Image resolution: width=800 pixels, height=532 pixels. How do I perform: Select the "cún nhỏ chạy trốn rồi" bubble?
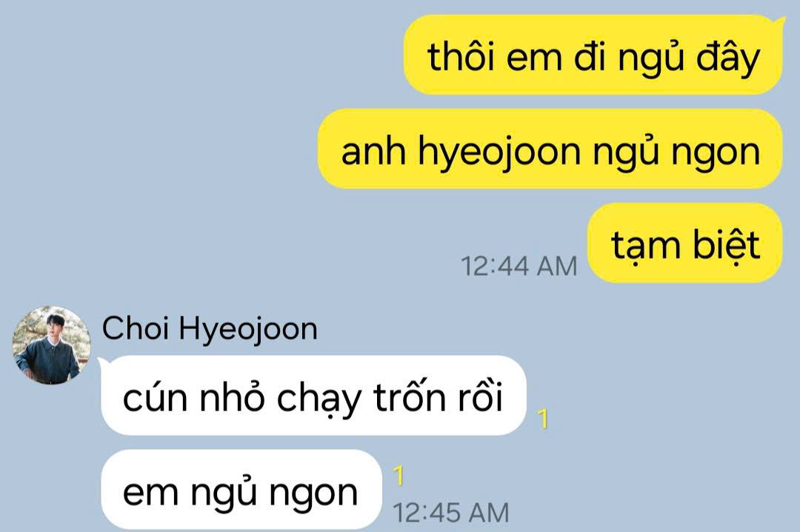pos(313,395)
